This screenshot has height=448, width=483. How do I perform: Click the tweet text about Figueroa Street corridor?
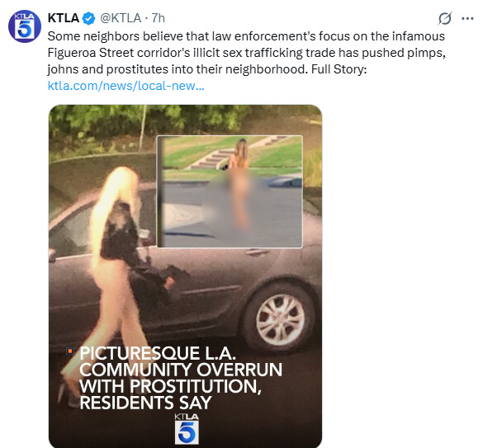[246, 53]
